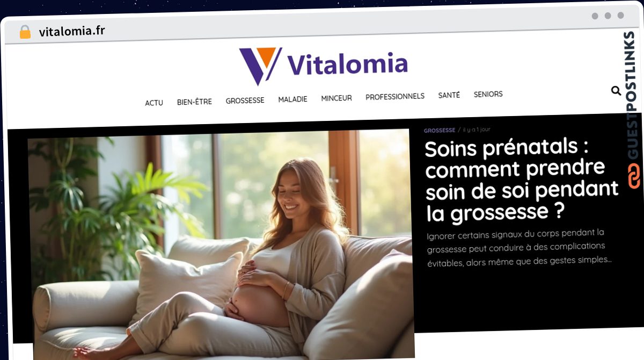Open the SANTÉ menu item
The width and height of the screenshot is (644, 360).
(x=449, y=95)
